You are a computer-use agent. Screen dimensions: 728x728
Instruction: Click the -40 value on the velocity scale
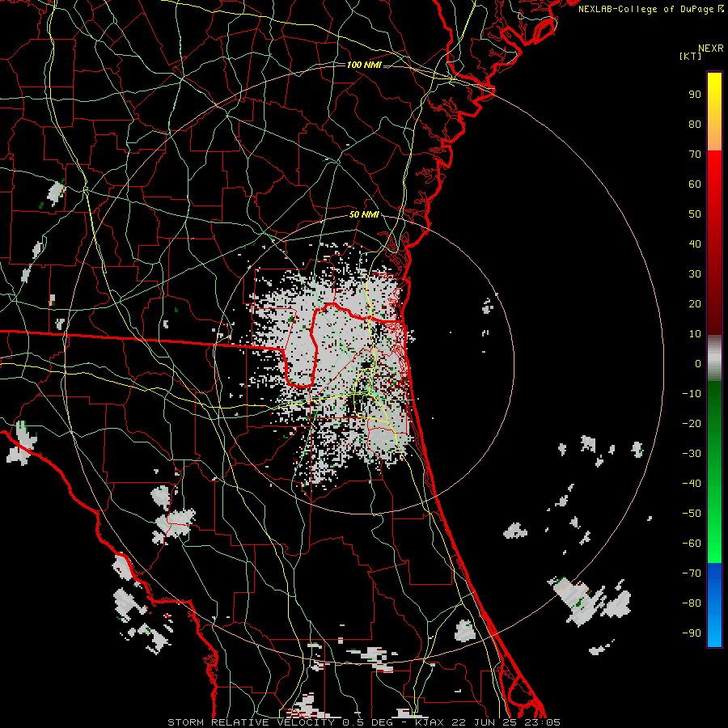coord(692,484)
